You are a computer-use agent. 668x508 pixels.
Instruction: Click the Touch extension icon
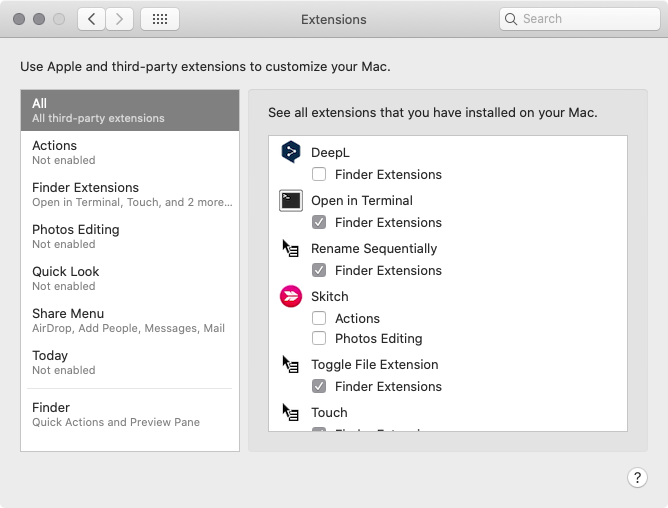click(291, 412)
